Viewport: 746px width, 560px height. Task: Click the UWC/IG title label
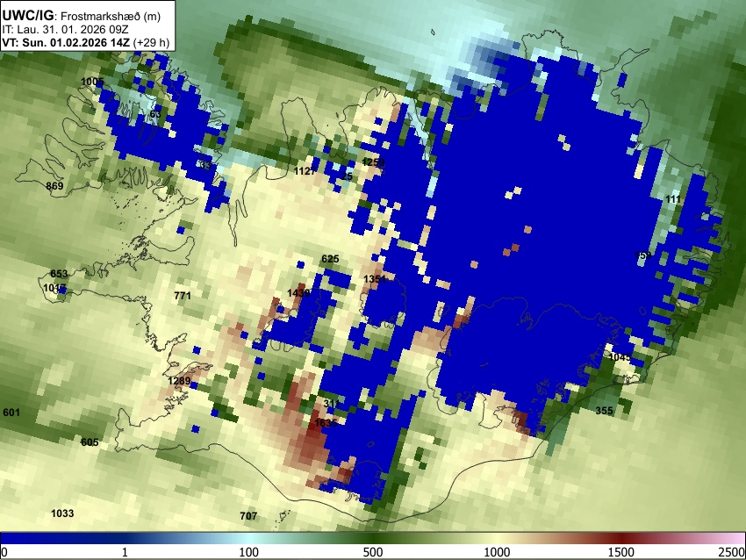click(x=28, y=16)
